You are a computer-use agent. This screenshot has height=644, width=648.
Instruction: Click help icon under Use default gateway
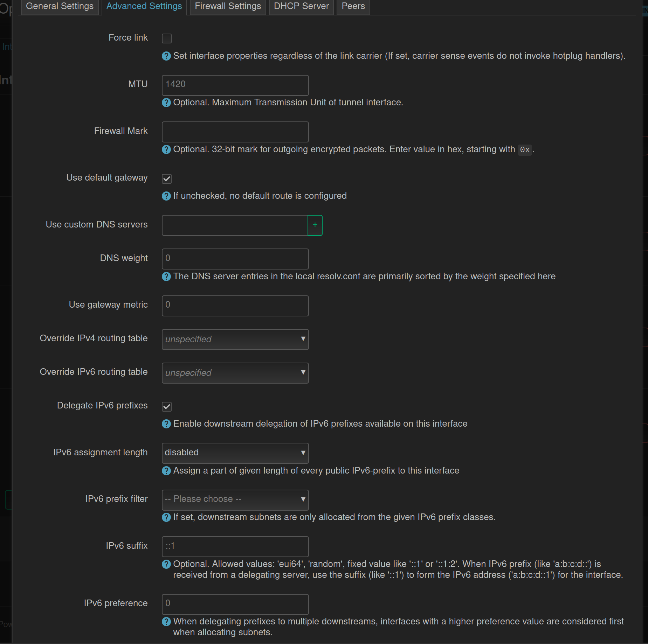pos(166,196)
